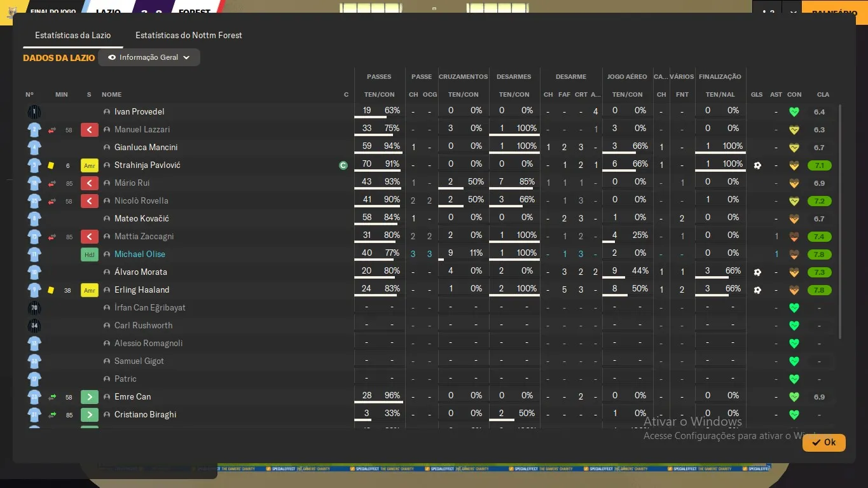This screenshot has height=488, width=868.
Task: Click the JOGO AÉREO column group header
Action: point(627,76)
